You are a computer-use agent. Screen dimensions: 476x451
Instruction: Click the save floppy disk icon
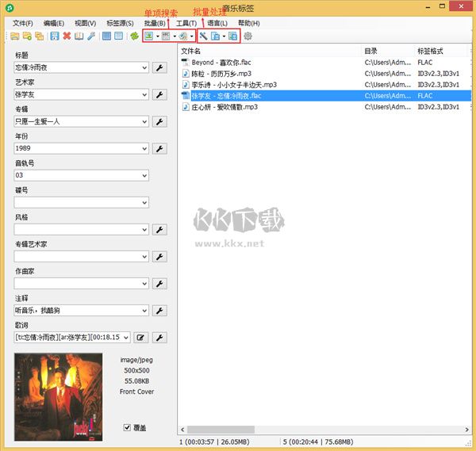pos(55,36)
